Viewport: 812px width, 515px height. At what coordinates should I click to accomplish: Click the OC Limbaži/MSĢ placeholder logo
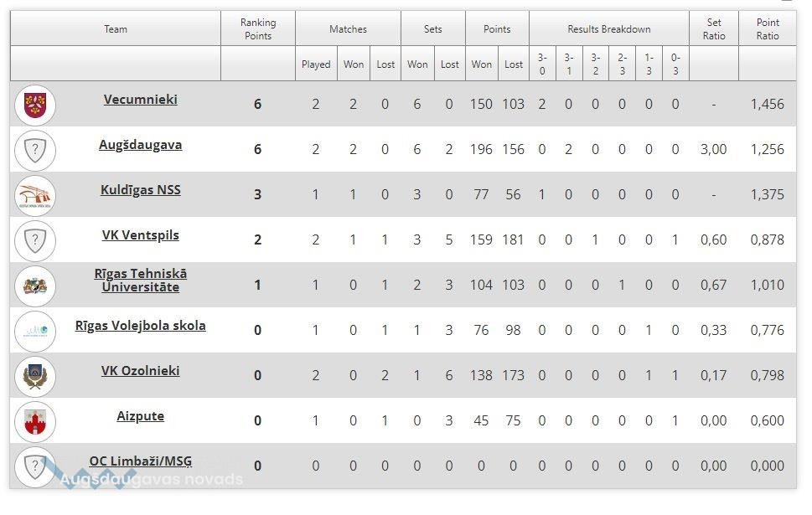35,466
